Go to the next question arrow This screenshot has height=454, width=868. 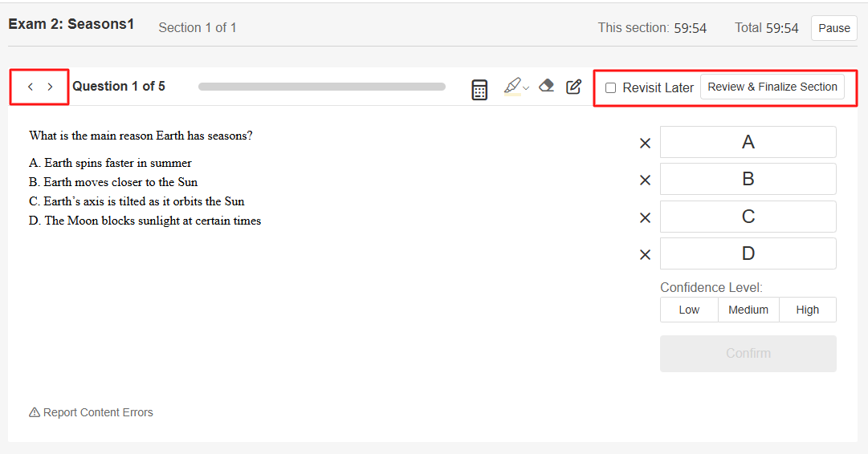(x=50, y=87)
